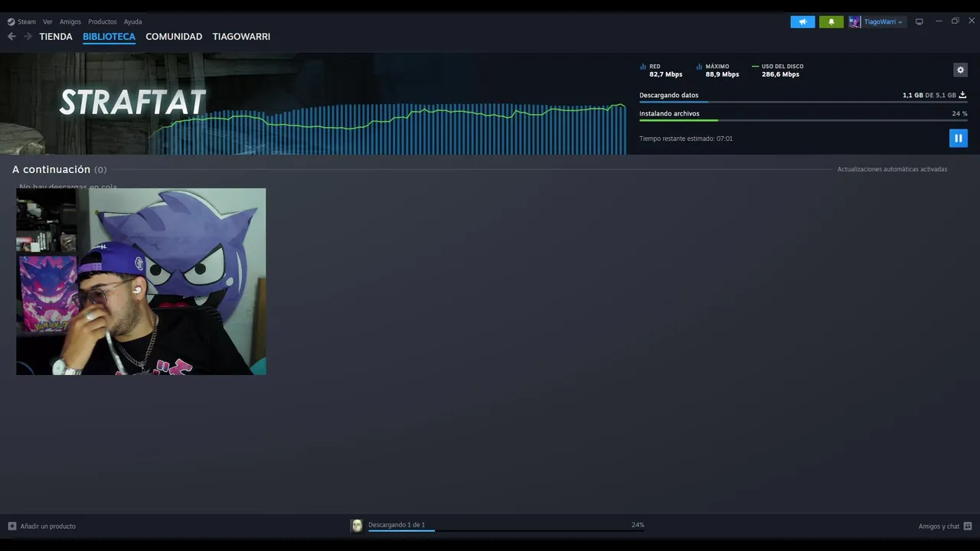
Task: Click the USO DEL DISCO legend
Action: (778, 67)
